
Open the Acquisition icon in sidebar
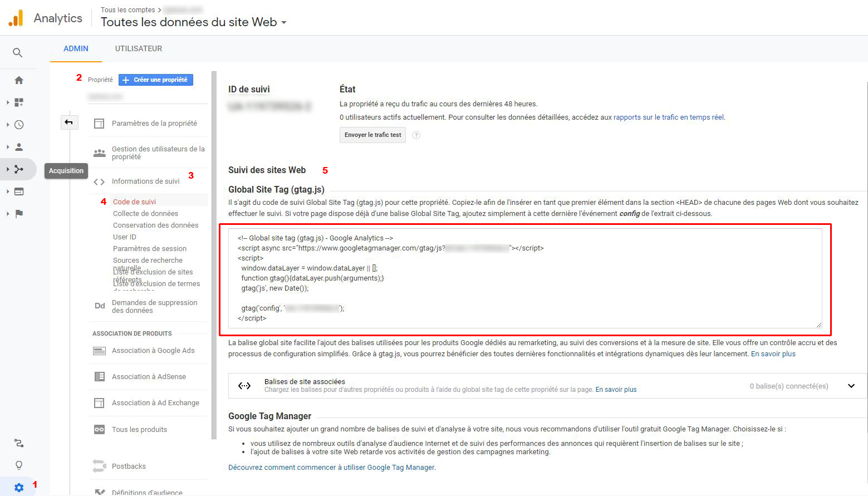[x=19, y=169]
